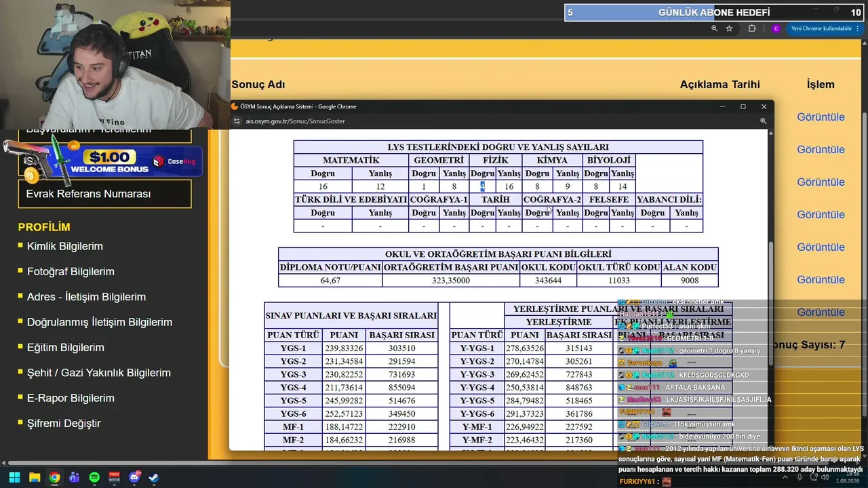The height and width of the screenshot is (488, 868).
Task: Click the popup address ais.osym.gov.tr/Sonuc/SonucGoster
Action: (295, 121)
